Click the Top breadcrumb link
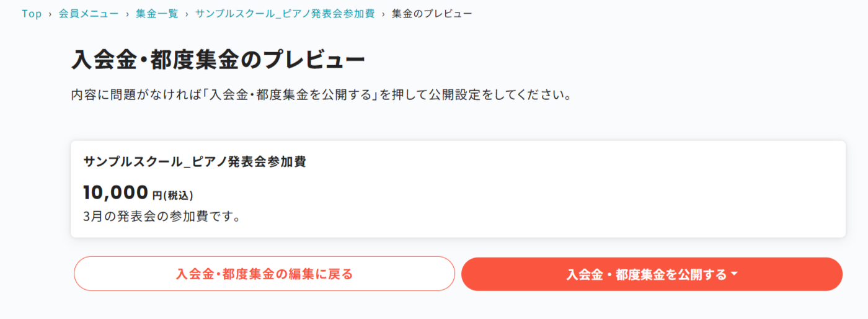Image resolution: width=868 pixels, height=319 pixels. click(31, 14)
